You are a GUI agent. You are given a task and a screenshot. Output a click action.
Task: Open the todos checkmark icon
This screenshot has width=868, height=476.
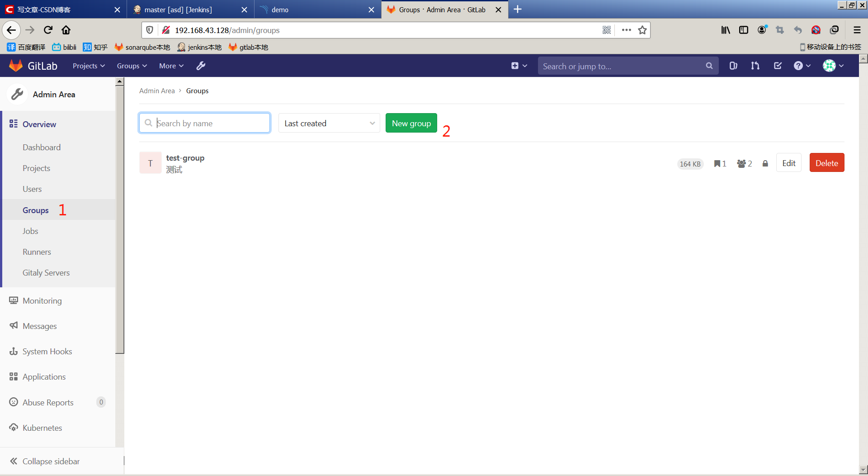[777, 66]
